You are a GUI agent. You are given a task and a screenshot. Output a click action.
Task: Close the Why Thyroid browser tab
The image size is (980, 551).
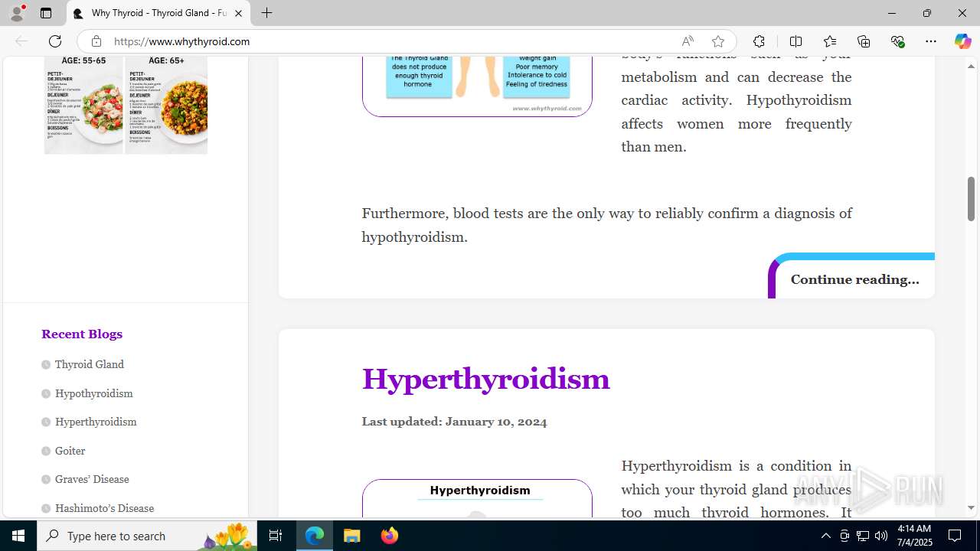tap(238, 13)
